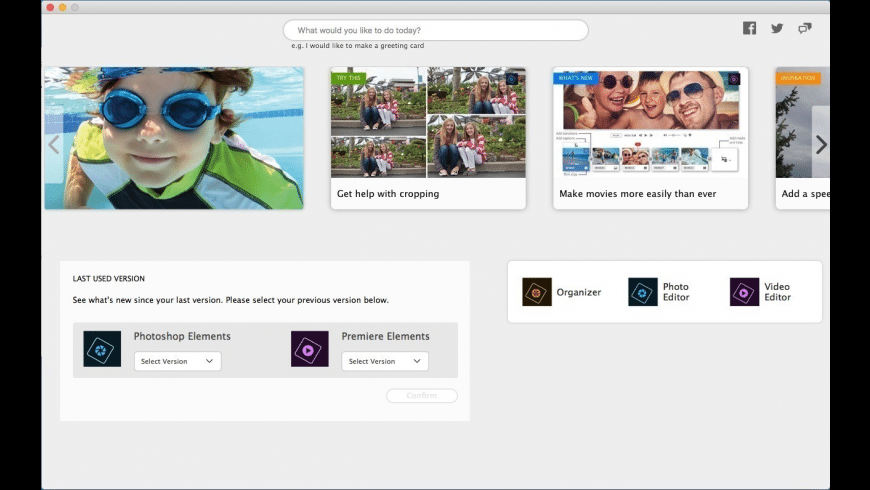This screenshot has height=490, width=870.
Task: Click the Photo Editor label
Action: pos(676,292)
